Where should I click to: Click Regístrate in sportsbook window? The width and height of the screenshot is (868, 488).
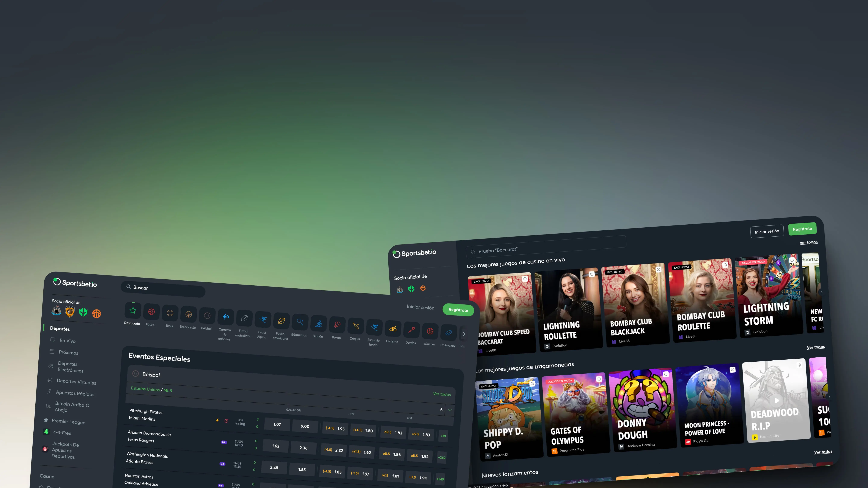[x=458, y=310]
